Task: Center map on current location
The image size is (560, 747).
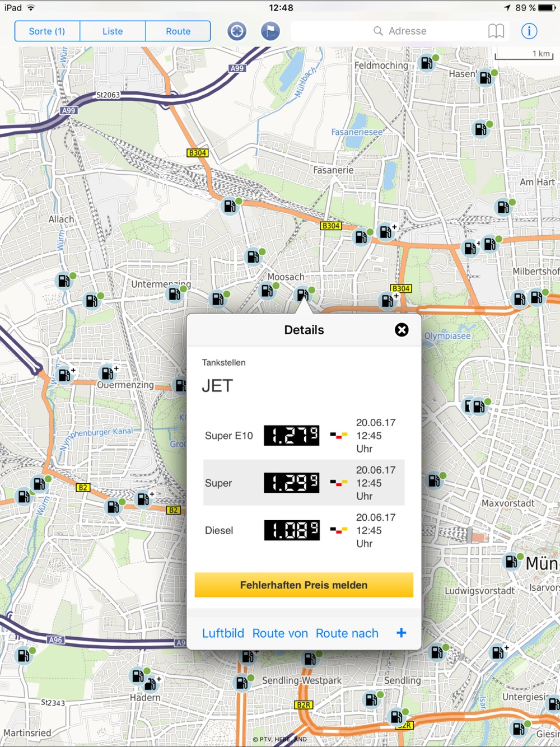Action: click(x=237, y=31)
